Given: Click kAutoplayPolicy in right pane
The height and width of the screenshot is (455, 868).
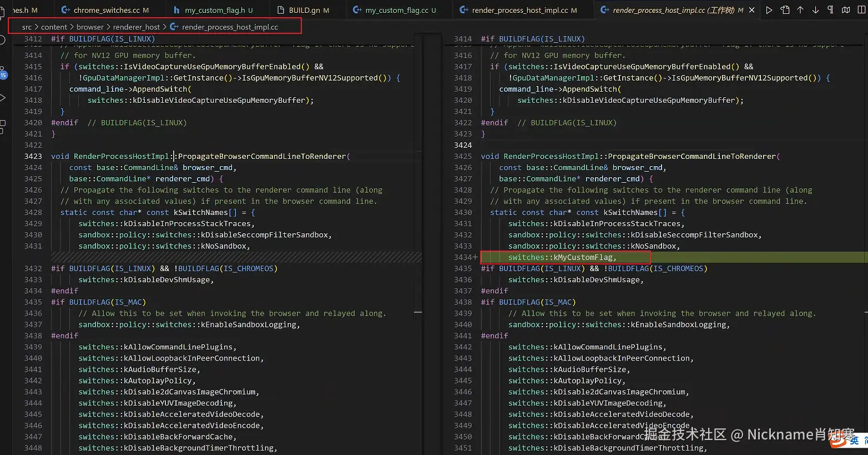Looking at the screenshot, I should point(587,381).
